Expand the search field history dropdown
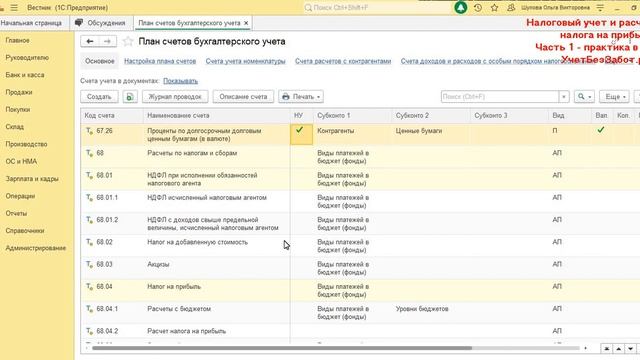640x360 pixels. tap(564, 97)
